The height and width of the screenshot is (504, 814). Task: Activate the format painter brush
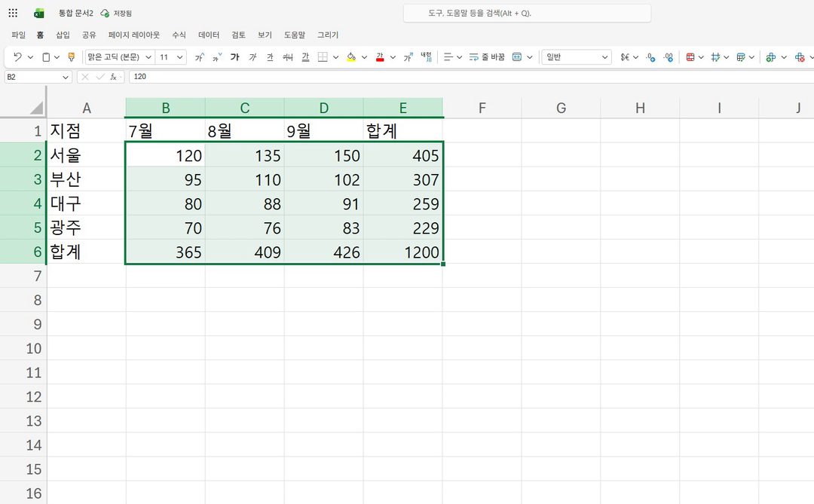(x=72, y=57)
